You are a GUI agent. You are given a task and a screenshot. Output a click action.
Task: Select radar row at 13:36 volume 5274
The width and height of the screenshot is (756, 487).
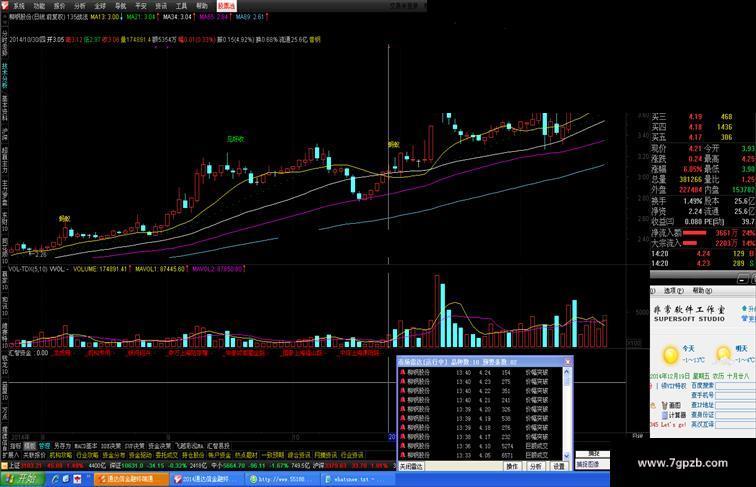[x=480, y=446]
